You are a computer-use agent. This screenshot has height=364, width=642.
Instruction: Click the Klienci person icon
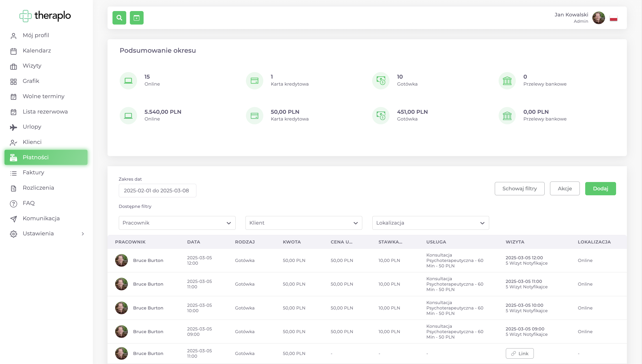pos(13,143)
